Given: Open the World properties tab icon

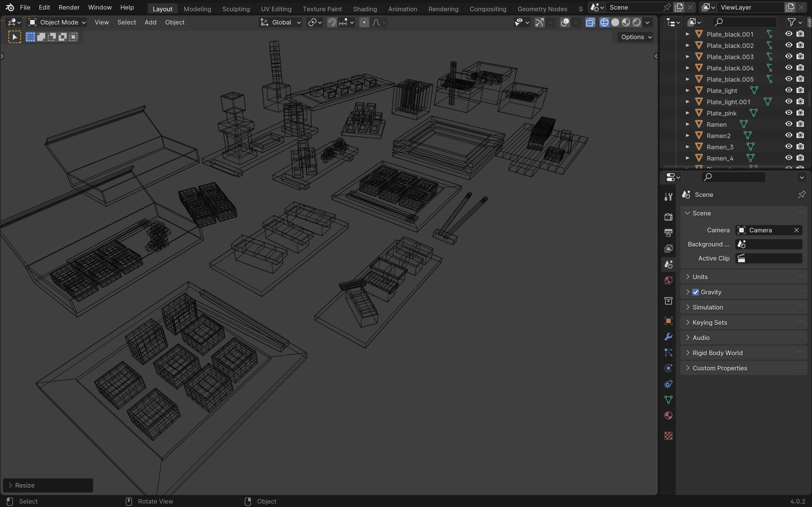Looking at the screenshot, I should pos(668,280).
